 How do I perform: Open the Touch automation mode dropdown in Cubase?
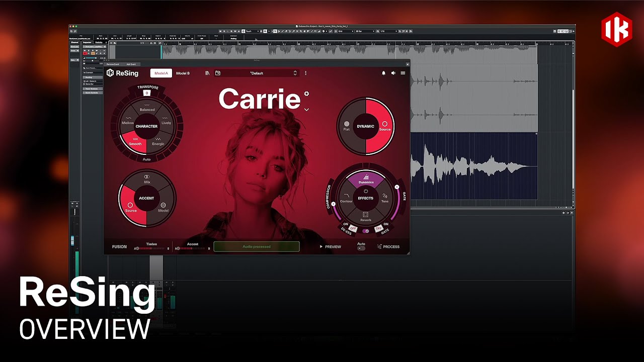[252, 31]
